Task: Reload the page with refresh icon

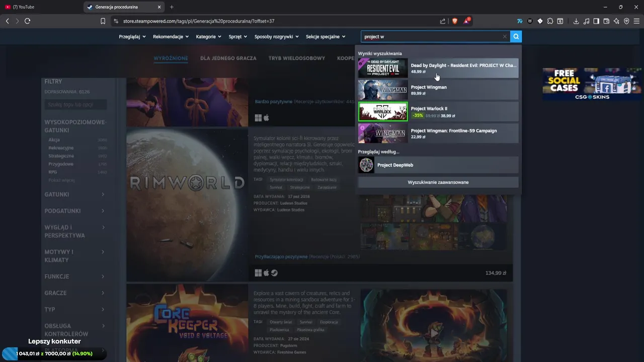Action: (28, 21)
